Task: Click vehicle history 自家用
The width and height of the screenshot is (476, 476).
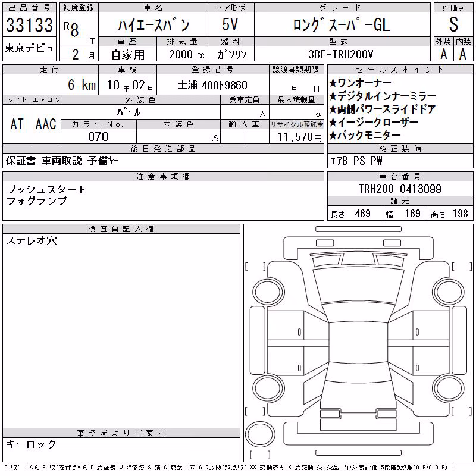Action: [x=128, y=55]
